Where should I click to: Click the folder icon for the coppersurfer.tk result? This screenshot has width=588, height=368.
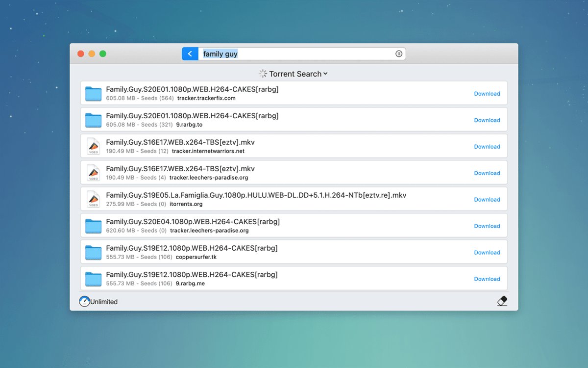coord(93,253)
